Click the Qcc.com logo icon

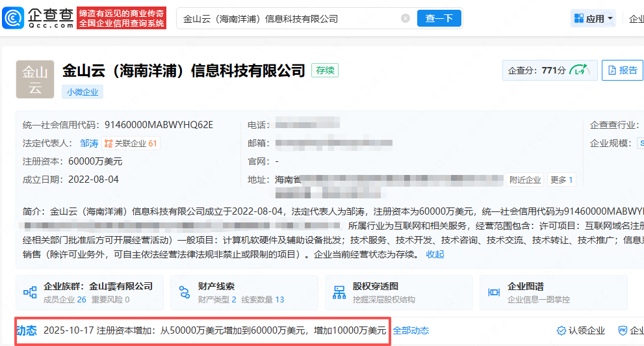pyautogui.click(x=14, y=18)
